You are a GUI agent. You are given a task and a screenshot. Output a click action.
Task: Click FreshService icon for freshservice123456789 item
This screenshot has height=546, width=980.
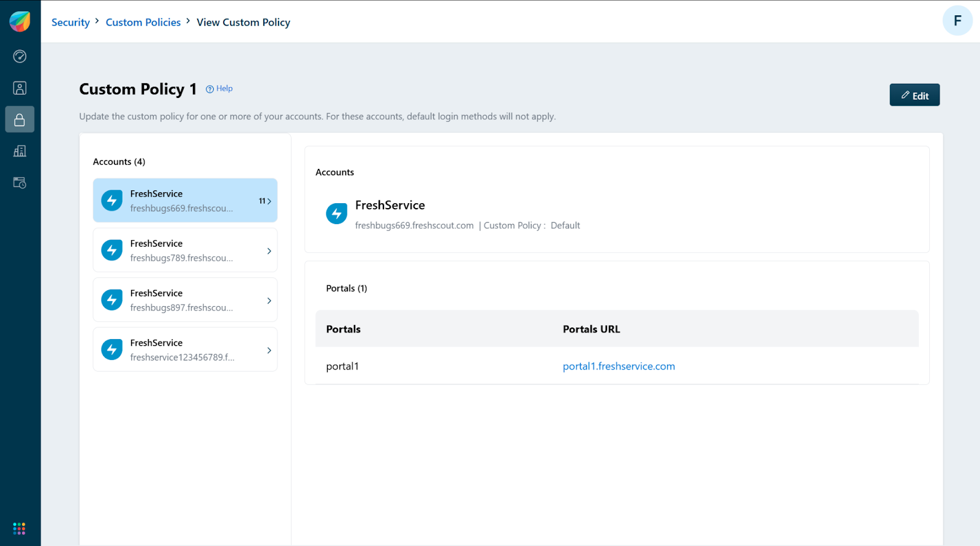tap(111, 350)
